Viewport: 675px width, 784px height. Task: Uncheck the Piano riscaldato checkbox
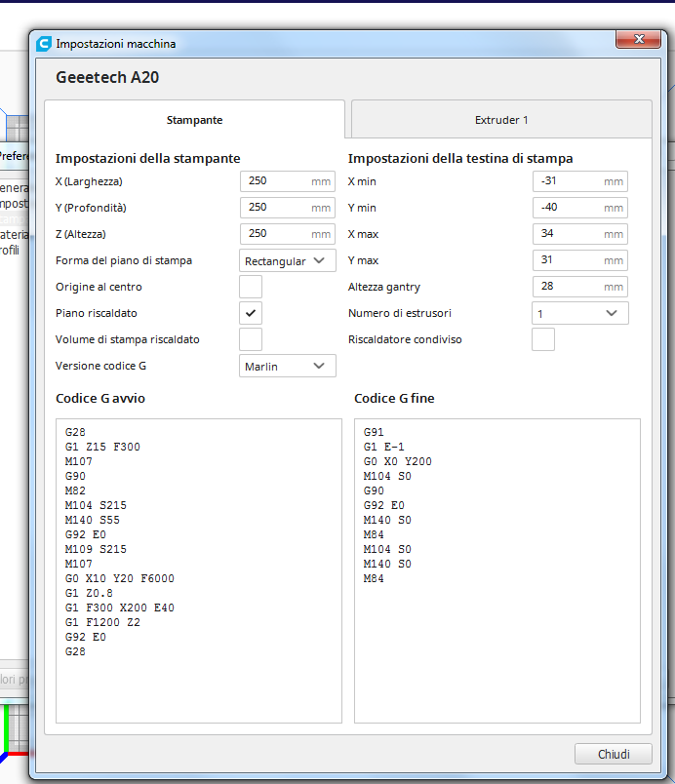(251, 313)
